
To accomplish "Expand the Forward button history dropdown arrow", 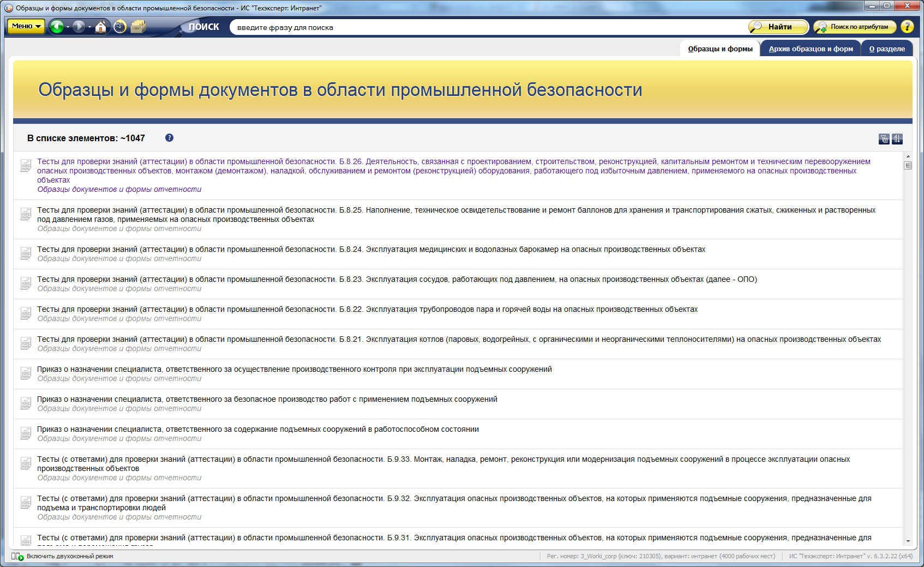I will click(90, 27).
